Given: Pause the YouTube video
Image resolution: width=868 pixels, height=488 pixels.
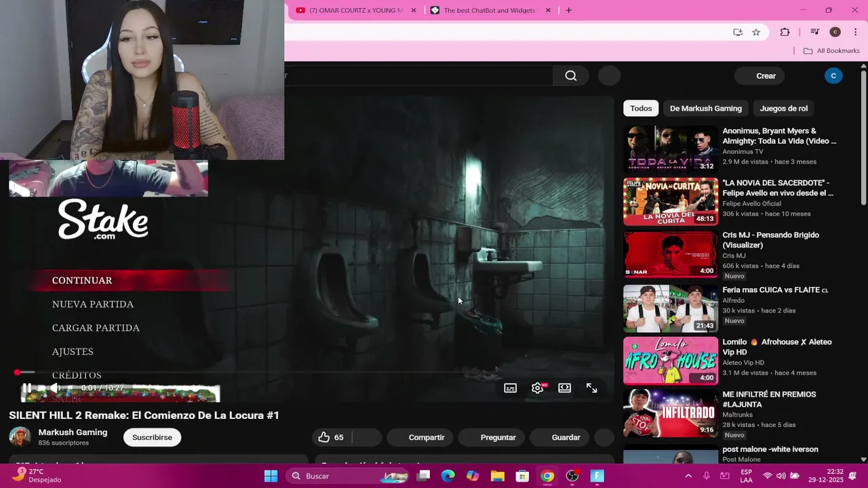Looking at the screenshot, I should pyautogui.click(x=26, y=388).
